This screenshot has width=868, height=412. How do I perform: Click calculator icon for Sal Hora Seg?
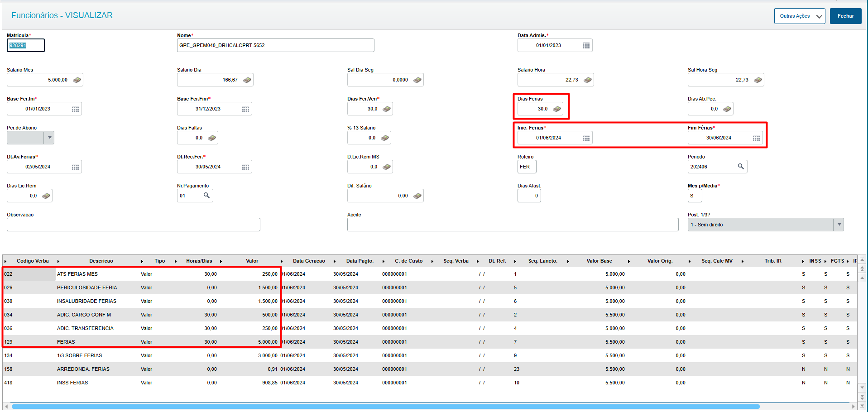coord(758,80)
